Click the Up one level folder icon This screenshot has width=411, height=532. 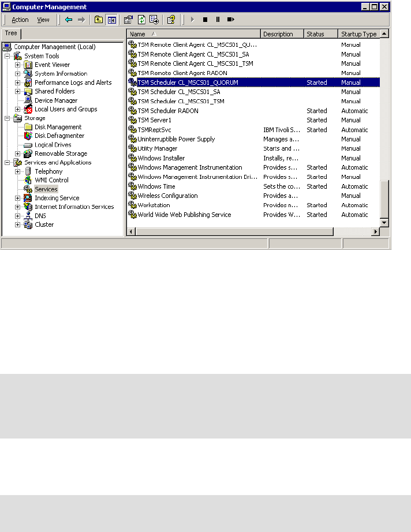pyautogui.click(x=99, y=20)
